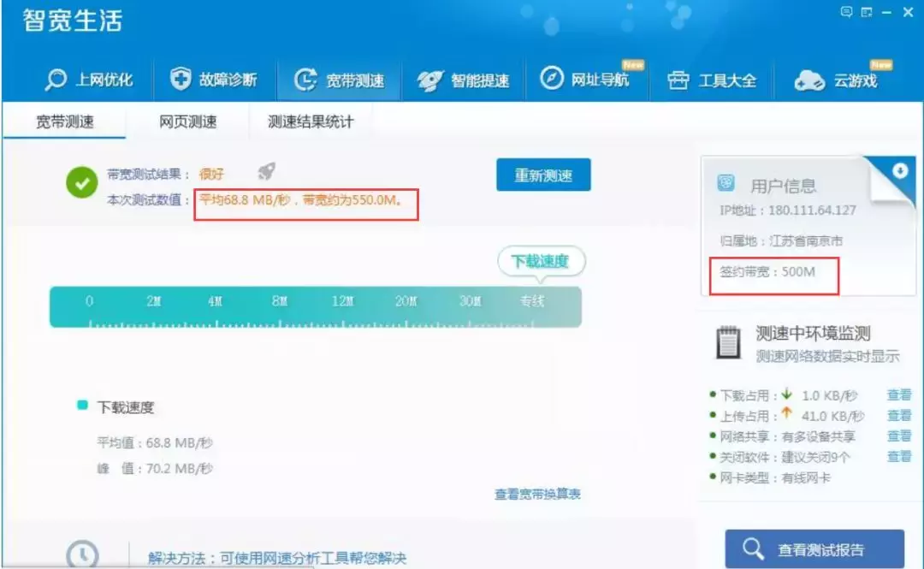The image size is (924, 569).
Task: Click the 查看测试报告 report button
Action: tap(816, 548)
